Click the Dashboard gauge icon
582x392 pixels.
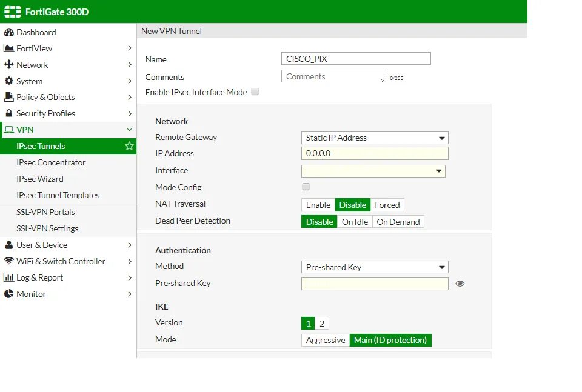coord(9,33)
